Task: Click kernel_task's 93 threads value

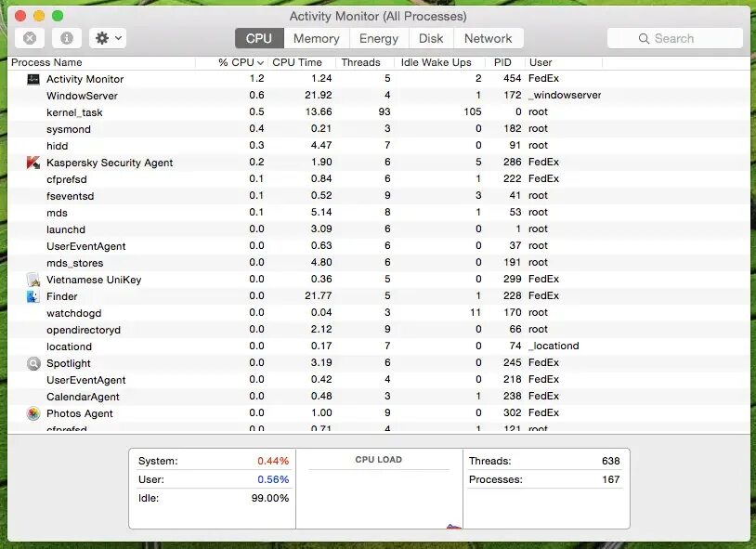Action: (385, 111)
